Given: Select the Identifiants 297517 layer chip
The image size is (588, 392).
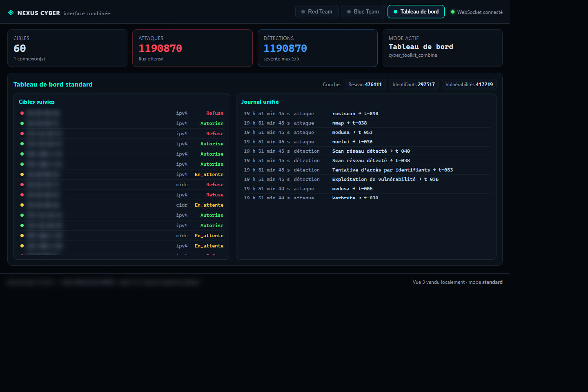Looking at the screenshot, I should 414,84.
